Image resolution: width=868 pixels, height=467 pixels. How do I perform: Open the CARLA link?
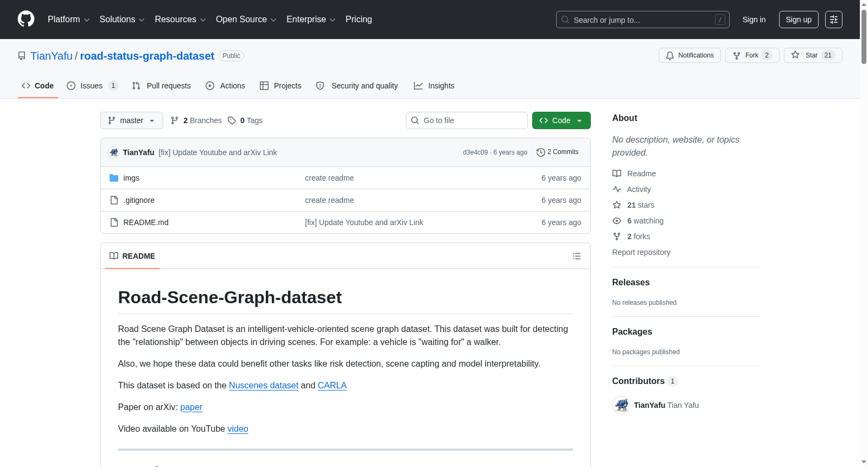[x=332, y=385]
